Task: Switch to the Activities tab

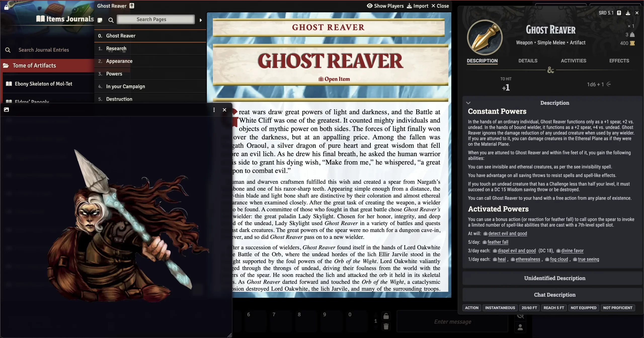Action: [x=573, y=61]
